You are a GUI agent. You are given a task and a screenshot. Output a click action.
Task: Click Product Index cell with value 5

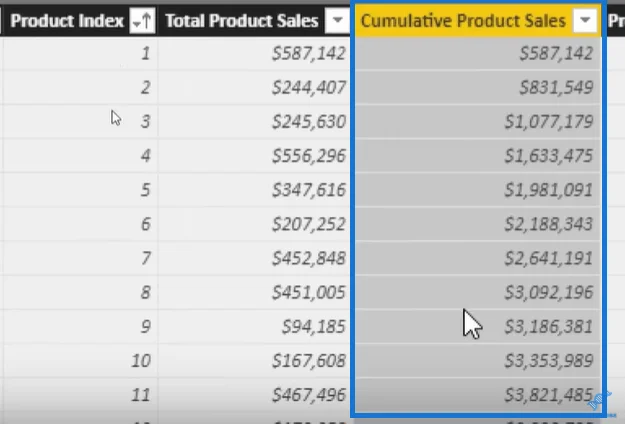(80, 190)
